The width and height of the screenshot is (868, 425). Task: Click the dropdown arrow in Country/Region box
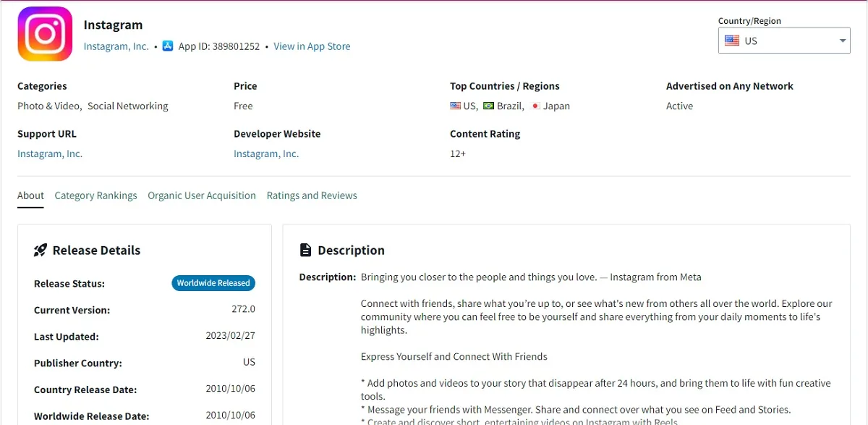(x=843, y=41)
